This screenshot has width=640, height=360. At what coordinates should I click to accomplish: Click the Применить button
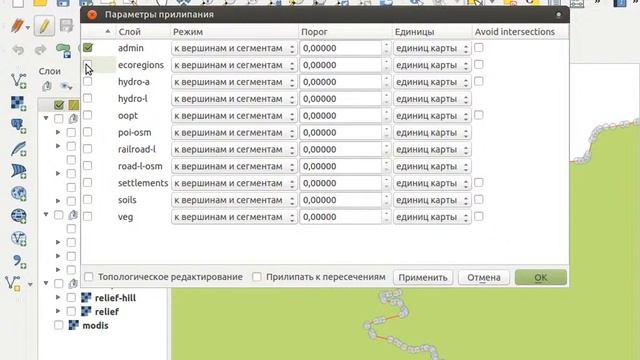coord(423,278)
